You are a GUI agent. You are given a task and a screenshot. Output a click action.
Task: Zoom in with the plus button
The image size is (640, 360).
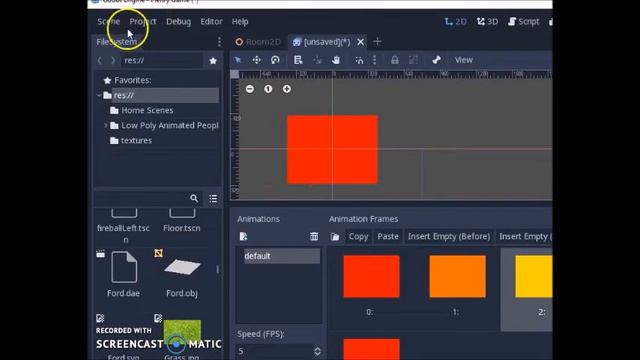(x=287, y=89)
